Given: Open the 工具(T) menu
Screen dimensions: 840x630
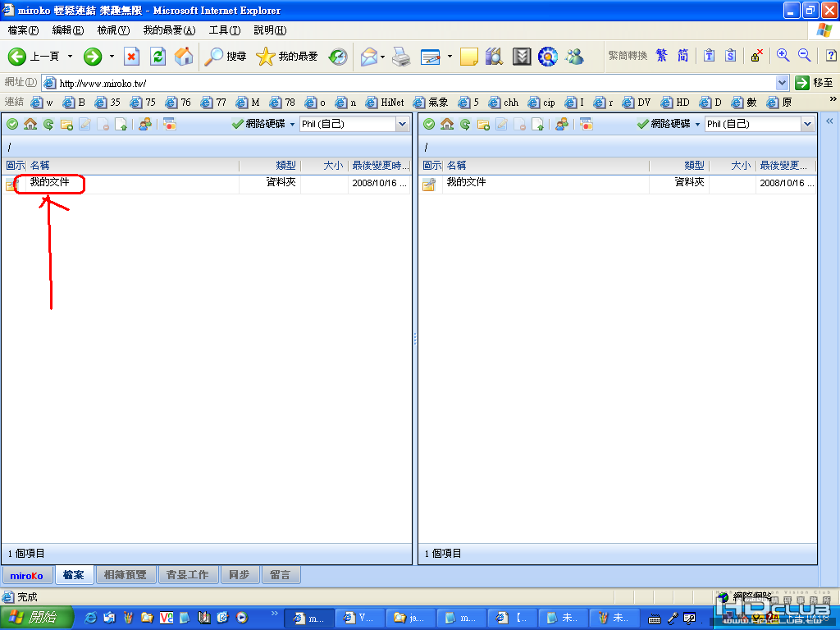Looking at the screenshot, I should [x=225, y=30].
